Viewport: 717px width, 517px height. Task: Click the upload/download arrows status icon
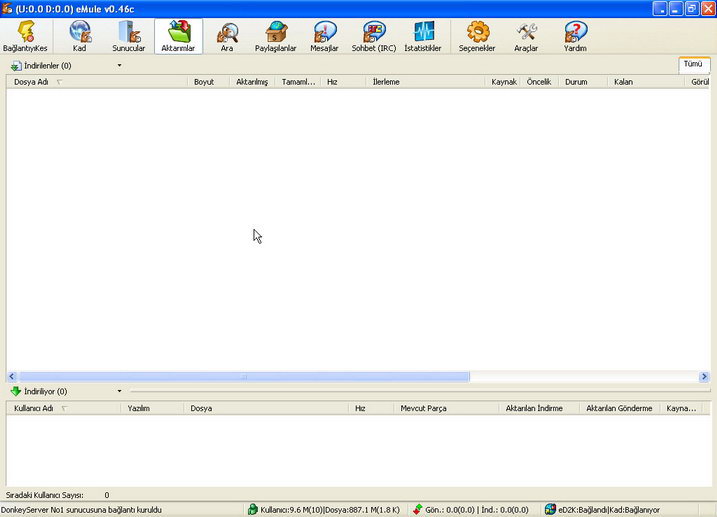coord(417,509)
